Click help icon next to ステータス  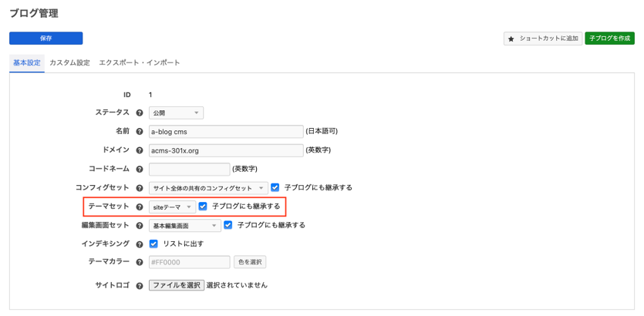[x=140, y=113]
